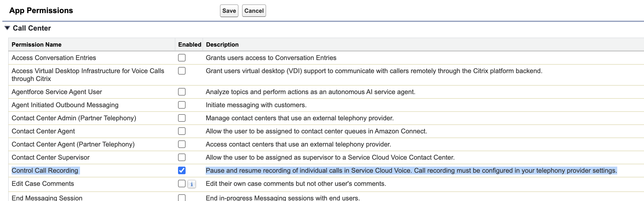Image resolution: width=644 pixels, height=201 pixels.
Task: Enable Access Conversation Entries checkbox
Action: pyautogui.click(x=182, y=58)
